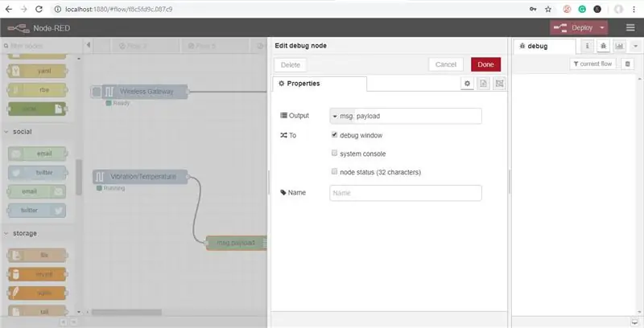Select the sqlite palette node
The height and width of the screenshot is (328, 644).
click(37, 293)
